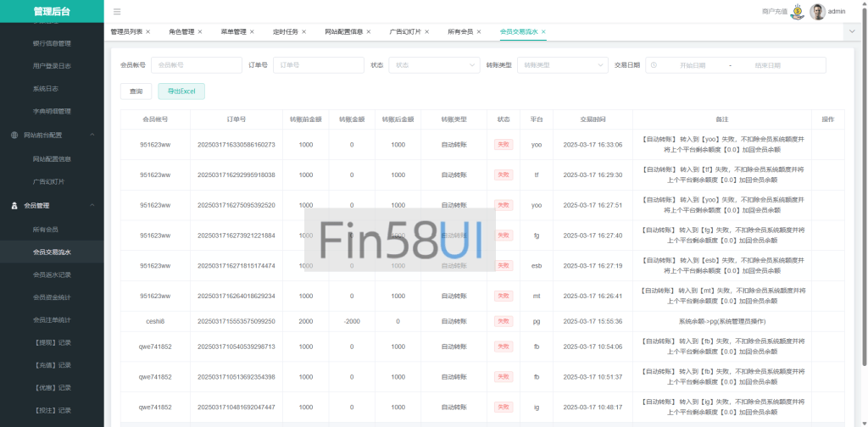Close the 管理员列表 tab with its X
The image size is (868, 427).
pos(148,31)
